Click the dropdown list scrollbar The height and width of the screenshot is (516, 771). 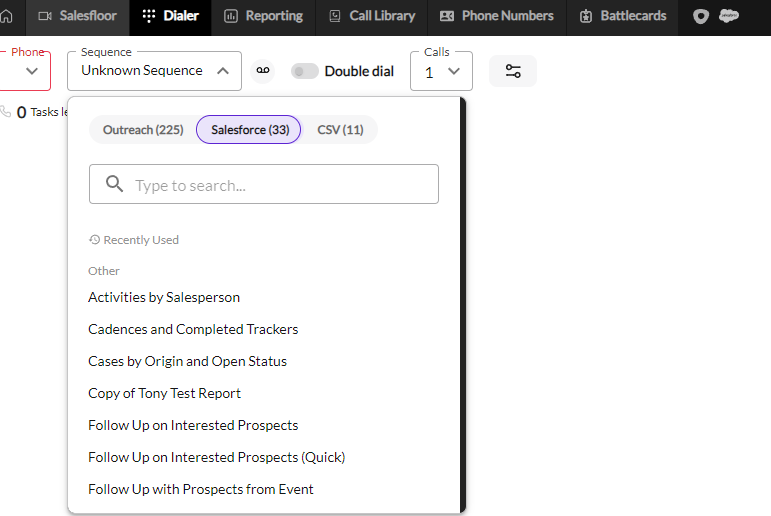point(463,305)
